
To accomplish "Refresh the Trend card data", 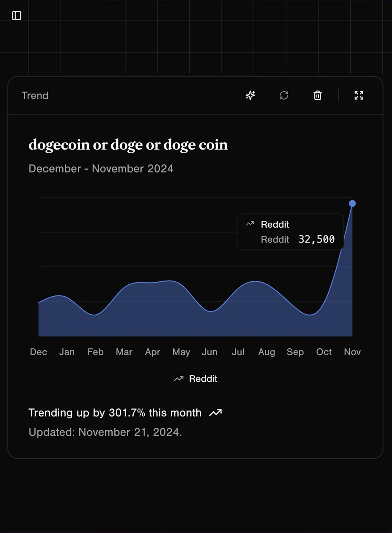I will tap(284, 95).
